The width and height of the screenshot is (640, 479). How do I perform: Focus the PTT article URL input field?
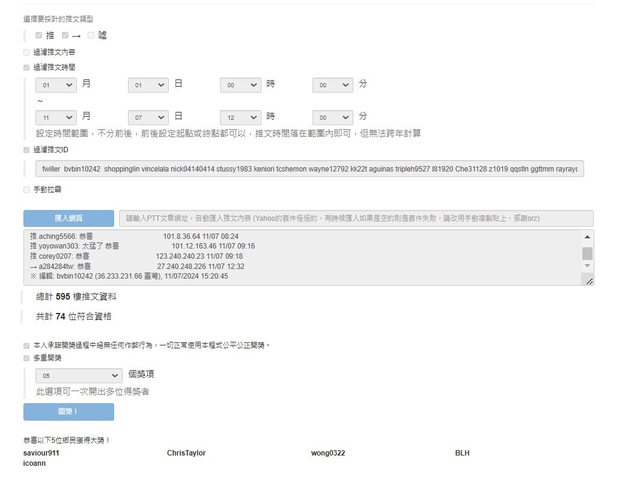(355, 218)
